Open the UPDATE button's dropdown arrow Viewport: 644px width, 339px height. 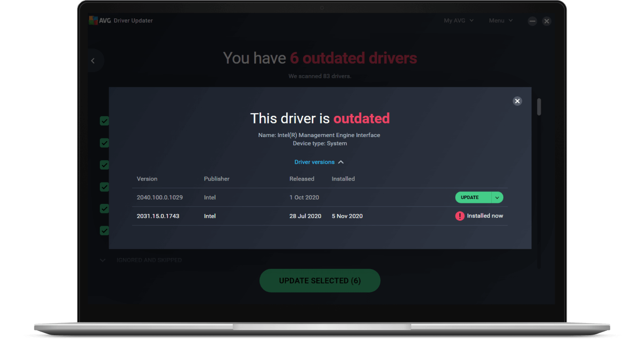click(x=497, y=197)
